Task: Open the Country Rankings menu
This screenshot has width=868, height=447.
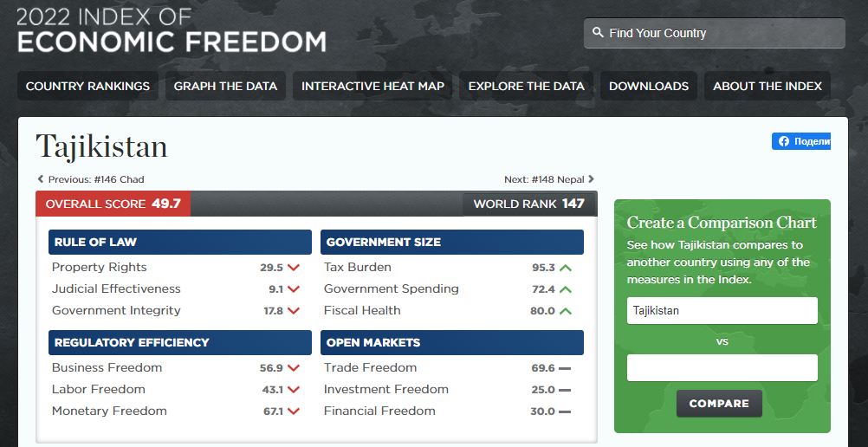Action: tap(87, 86)
